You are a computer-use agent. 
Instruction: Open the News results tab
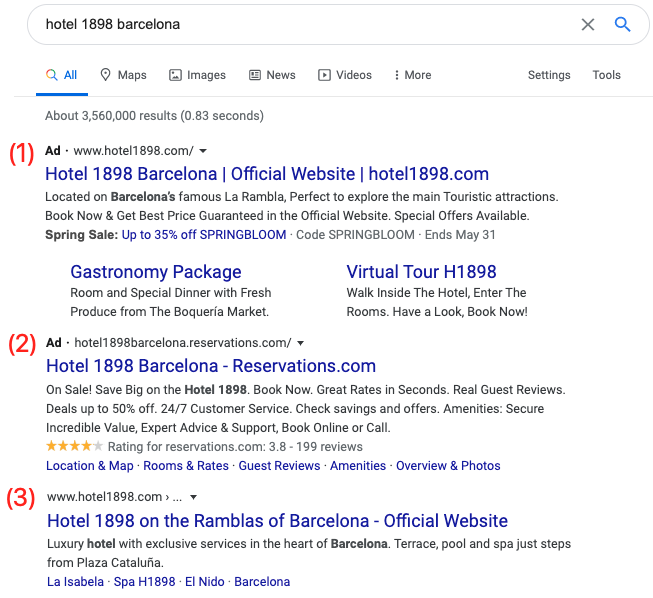272,75
